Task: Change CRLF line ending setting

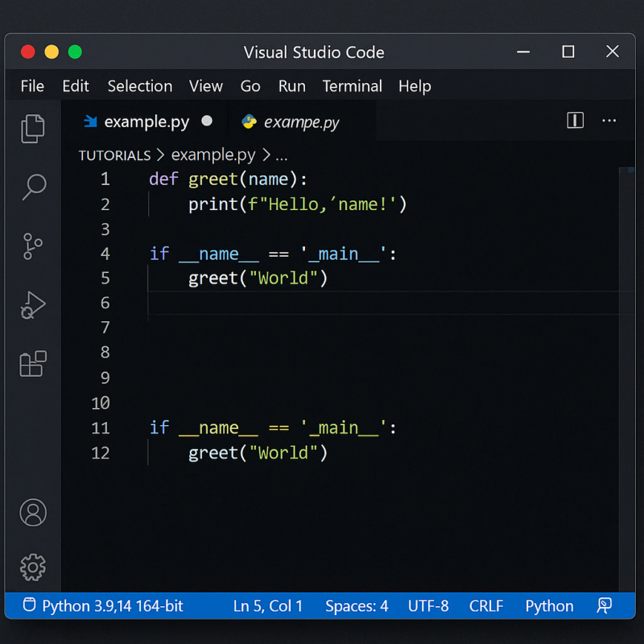Action: [x=485, y=605]
